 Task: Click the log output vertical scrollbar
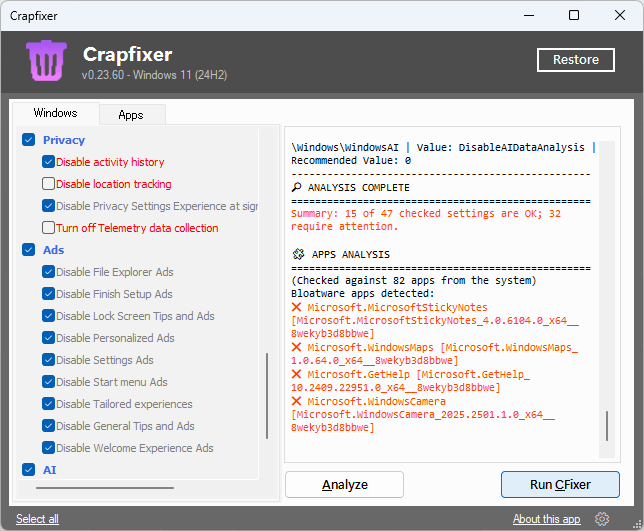[x=607, y=426]
